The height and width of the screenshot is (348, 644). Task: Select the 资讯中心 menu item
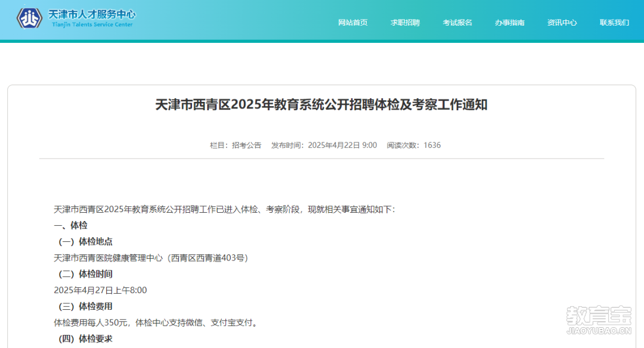click(x=562, y=23)
